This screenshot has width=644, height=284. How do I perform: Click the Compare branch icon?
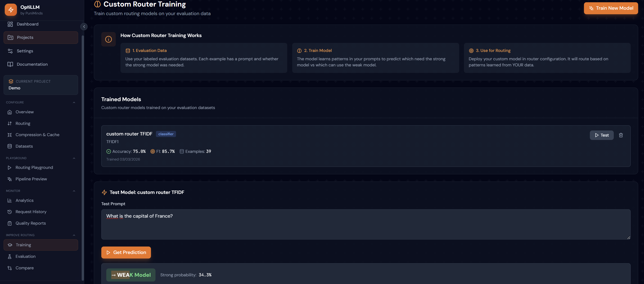click(x=9, y=268)
